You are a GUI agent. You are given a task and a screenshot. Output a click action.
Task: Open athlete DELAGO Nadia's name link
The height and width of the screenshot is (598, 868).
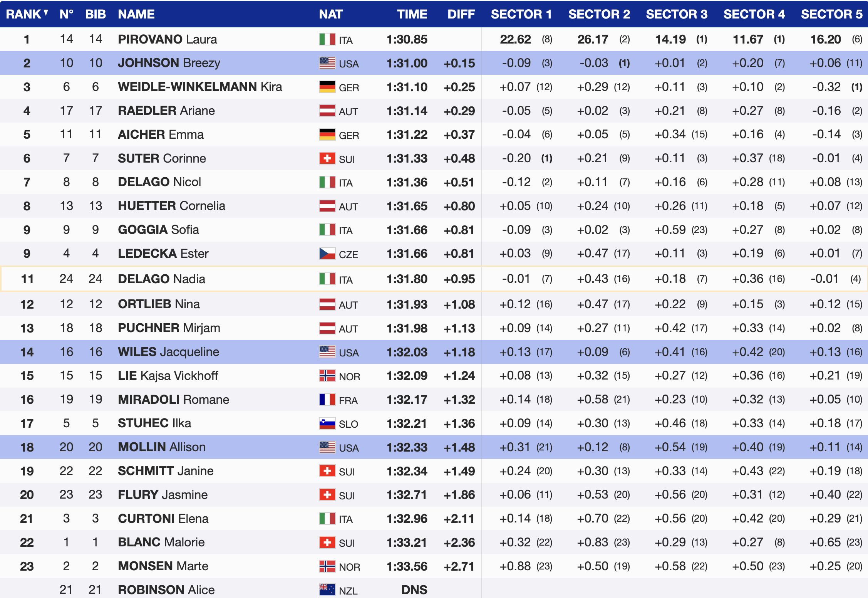pyautogui.click(x=161, y=279)
